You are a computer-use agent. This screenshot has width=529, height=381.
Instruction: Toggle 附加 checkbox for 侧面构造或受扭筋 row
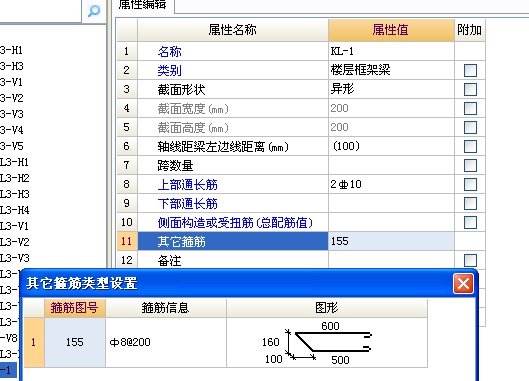pos(470,222)
